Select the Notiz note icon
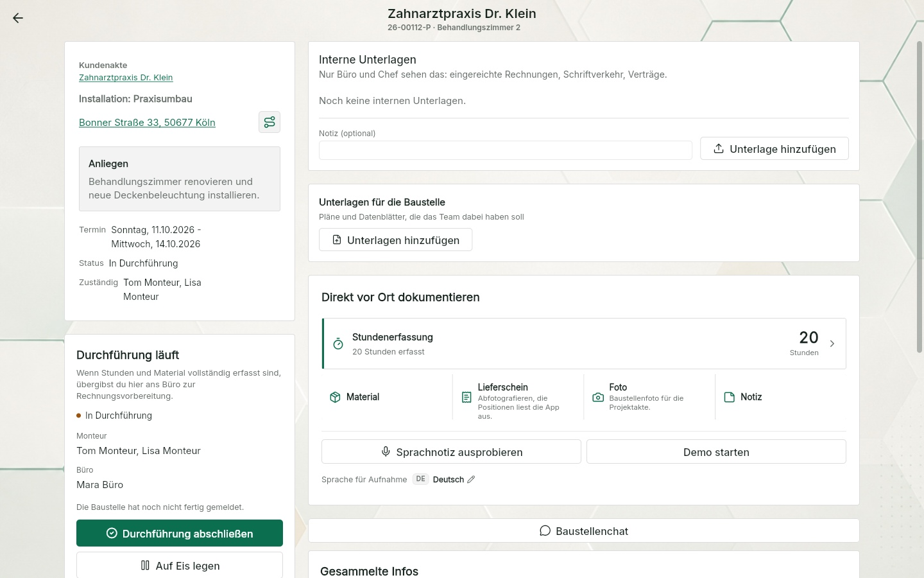Image resolution: width=924 pixels, height=578 pixels. (730, 398)
